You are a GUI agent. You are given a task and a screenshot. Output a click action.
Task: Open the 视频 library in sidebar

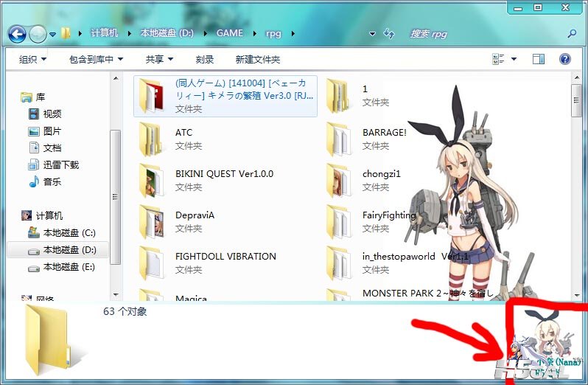52,114
